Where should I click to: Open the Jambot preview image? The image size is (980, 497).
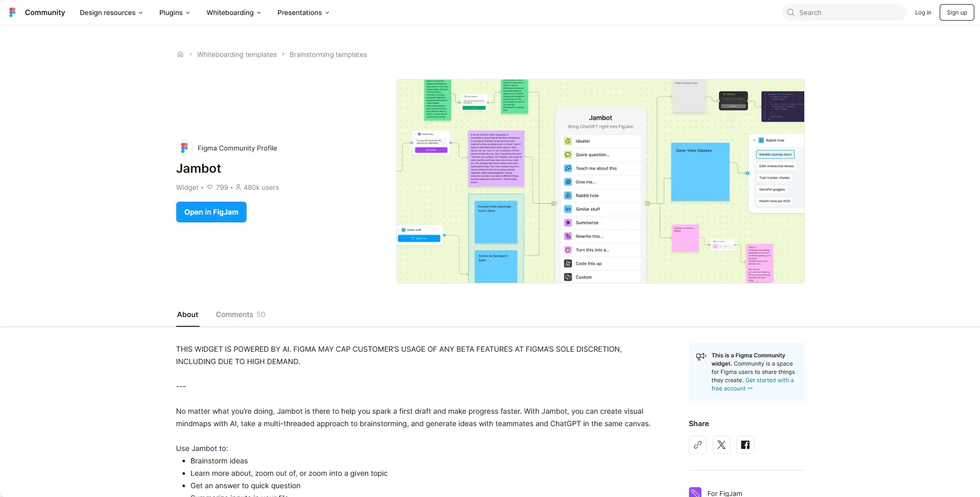coord(600,181)
